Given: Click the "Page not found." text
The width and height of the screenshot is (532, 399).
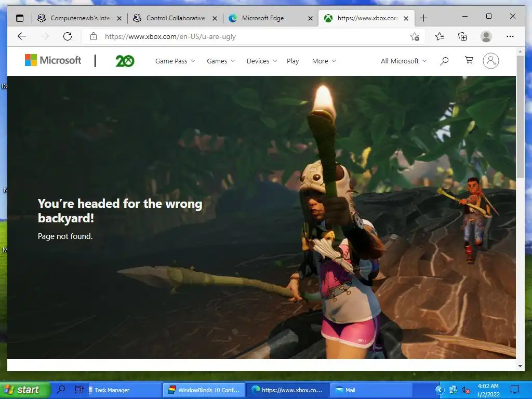Looking at the screenshot, I should [x=65, y=236].
